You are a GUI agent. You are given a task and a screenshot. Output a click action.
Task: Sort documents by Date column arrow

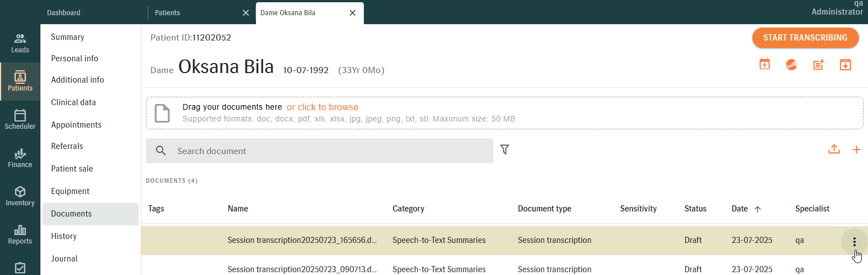[x=757, y=209]
